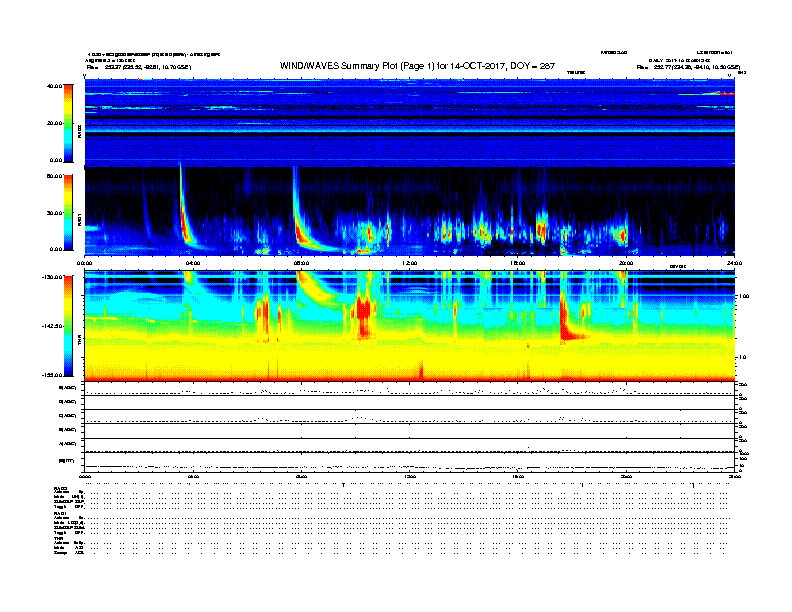Click the 12:00 tick label under line plots

pyautogui.click(x=410, y=476)
